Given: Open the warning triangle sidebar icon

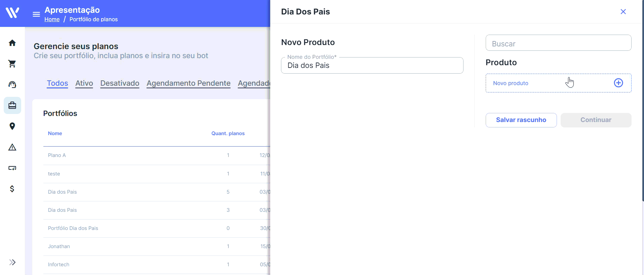Looking at the screenshot, I should point(12,147).
